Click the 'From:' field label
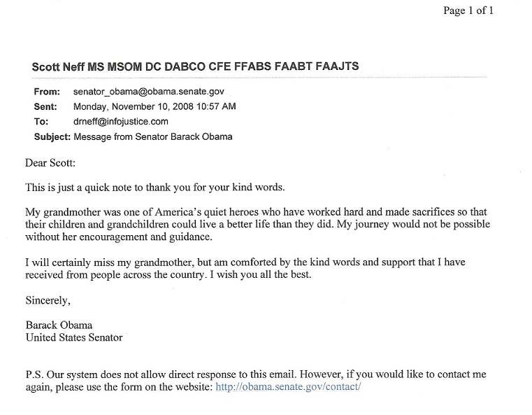This screenshot has width=532, height=415. tap(46, 92)
